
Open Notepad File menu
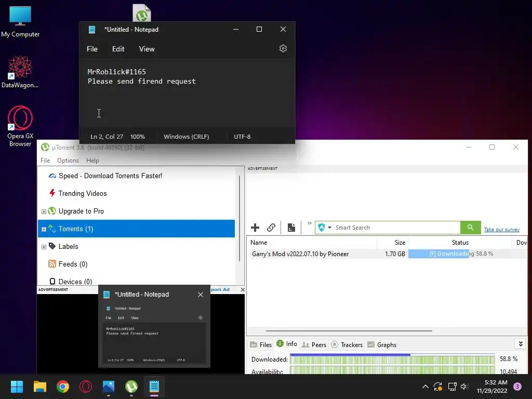[92, 49]
